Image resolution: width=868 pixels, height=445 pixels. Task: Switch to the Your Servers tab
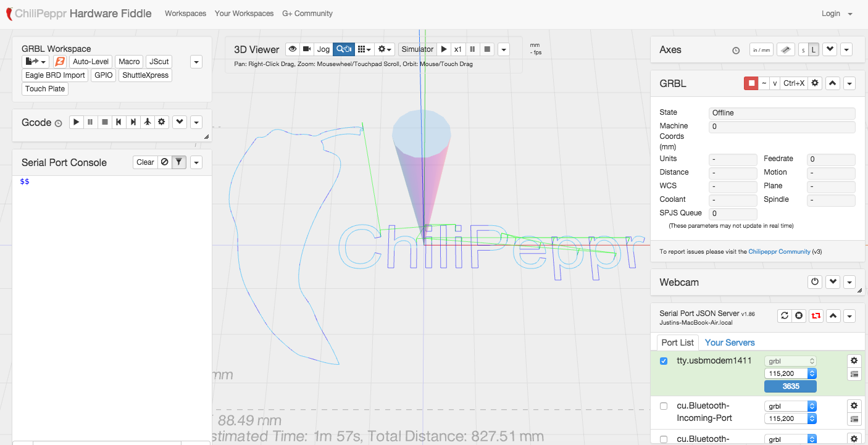pyautogui.click(x=730, y=343)
